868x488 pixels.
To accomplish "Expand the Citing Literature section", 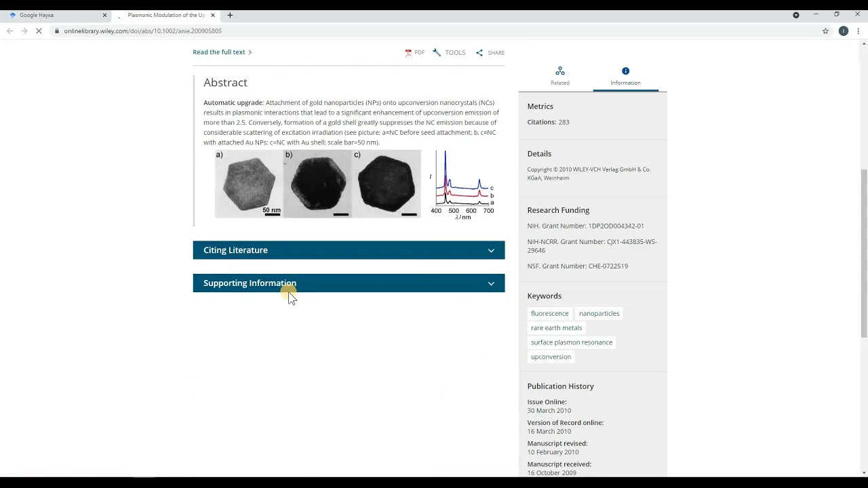I will (x=349, y=250).
